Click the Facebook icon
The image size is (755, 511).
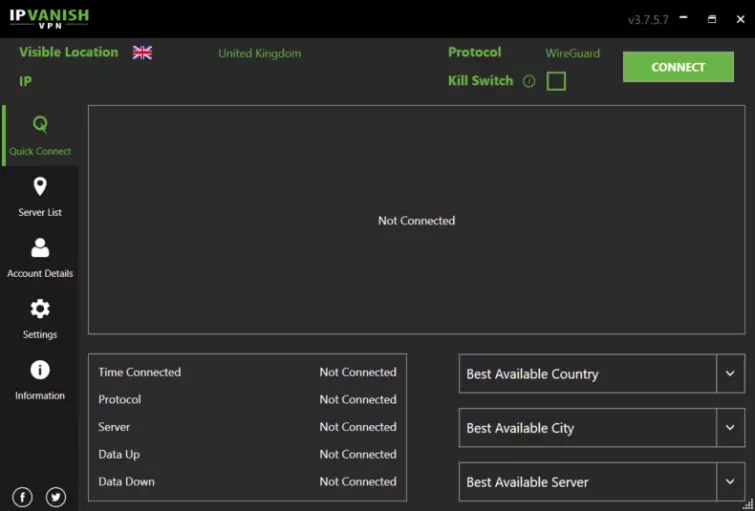tap(22, 497)
